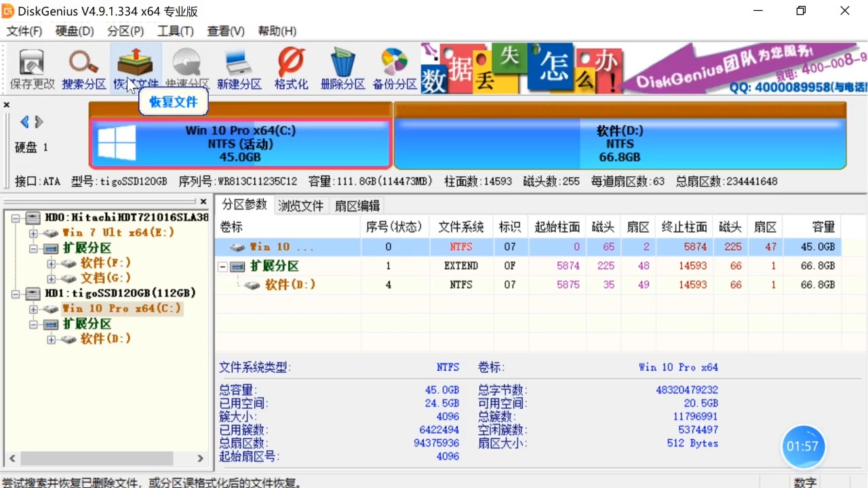
Task: Click the 容量 column header
Action: 812,227
